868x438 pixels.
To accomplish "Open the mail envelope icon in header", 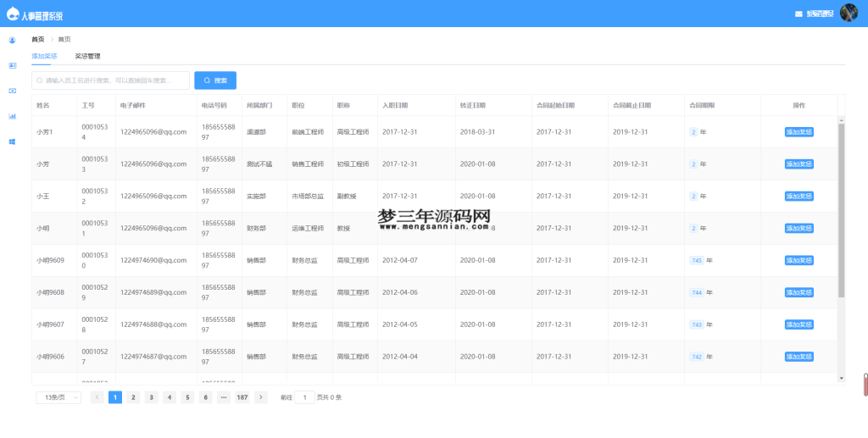I will pyautogui.click(x=798, y=14).
